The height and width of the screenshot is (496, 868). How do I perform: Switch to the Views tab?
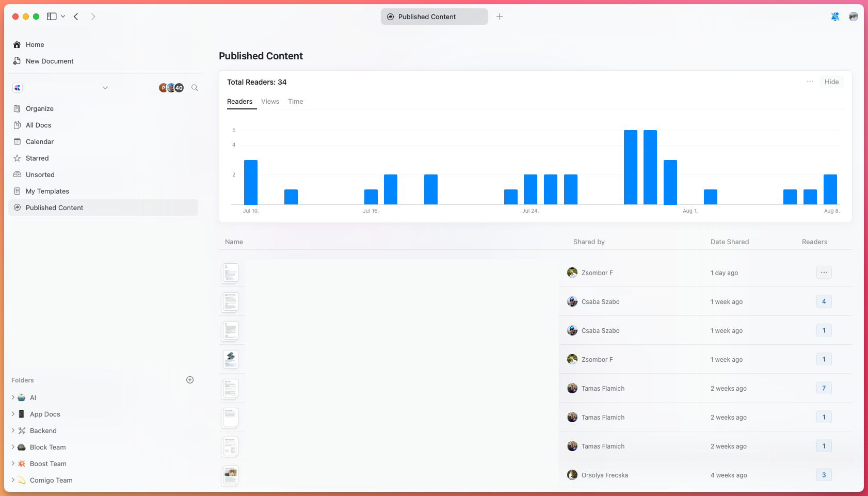[x=270, y=101]
